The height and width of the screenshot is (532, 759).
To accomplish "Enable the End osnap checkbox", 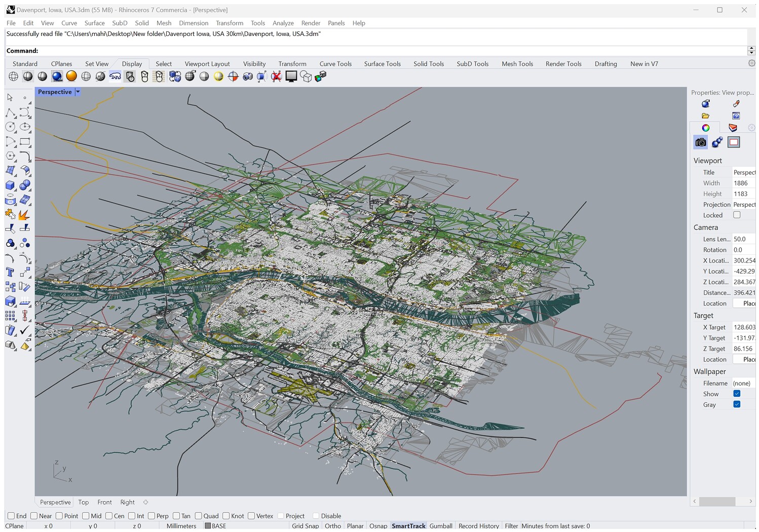I will 11,516.
